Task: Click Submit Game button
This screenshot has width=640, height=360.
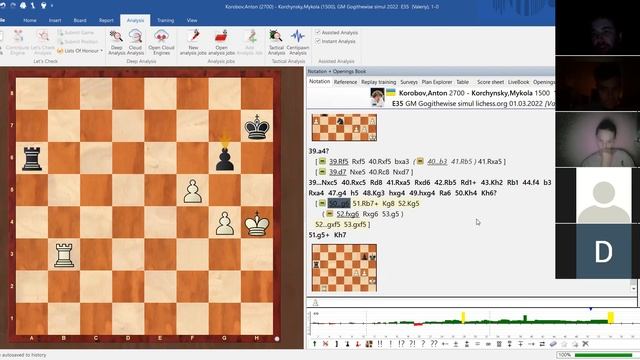Action: [76, 32]
